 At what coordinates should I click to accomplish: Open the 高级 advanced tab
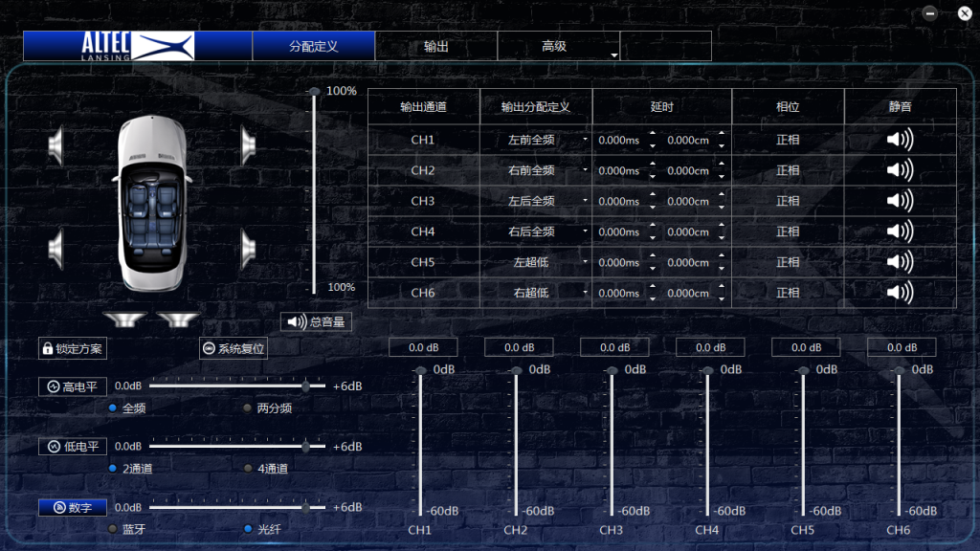554,46
